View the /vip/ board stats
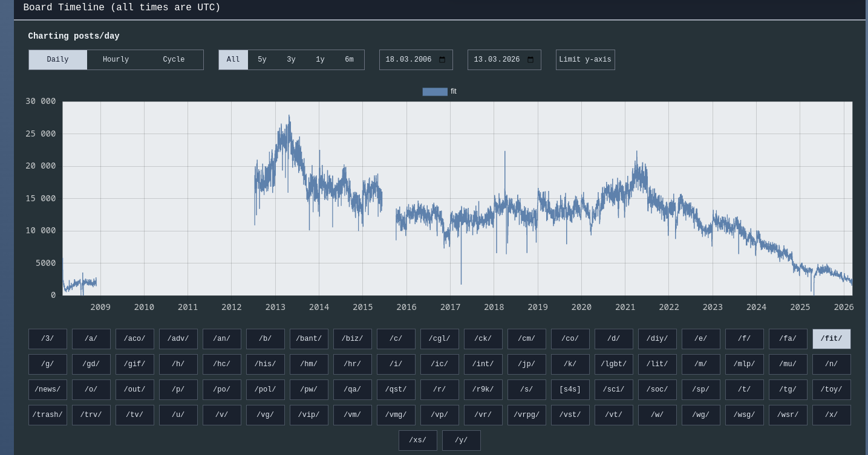 pyautogui.click(x=309, y=415)
